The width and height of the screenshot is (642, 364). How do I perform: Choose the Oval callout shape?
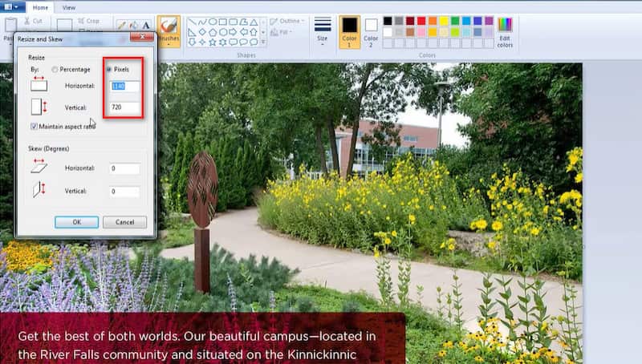(243, 42)
